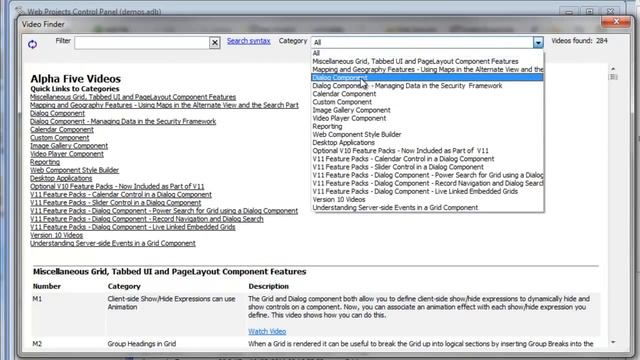This screenshot has height=360, width=640.
Task: Clear the filter with the X button
Action: (x=215, y=42)
